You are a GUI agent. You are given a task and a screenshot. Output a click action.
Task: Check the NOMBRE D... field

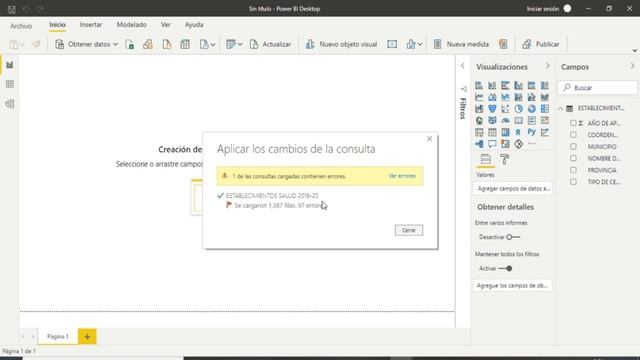573,158
